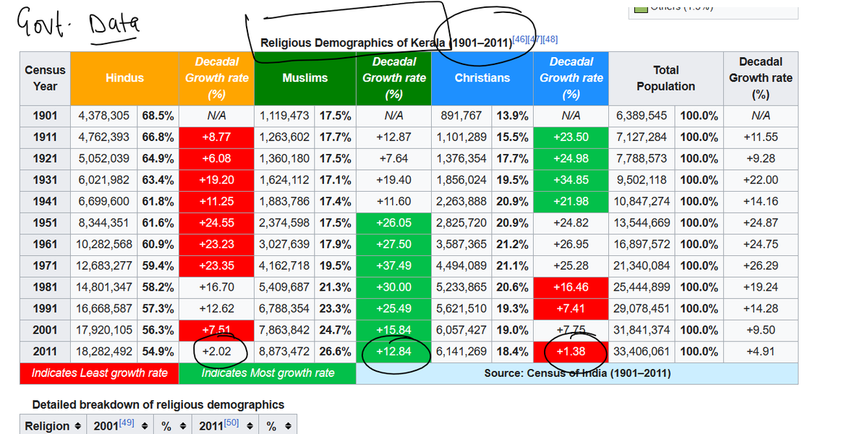Image resolution: width=868 pixels, height=434 pixels.
Task: Select the Hindus orange column header
Action: tap(124, 78)
